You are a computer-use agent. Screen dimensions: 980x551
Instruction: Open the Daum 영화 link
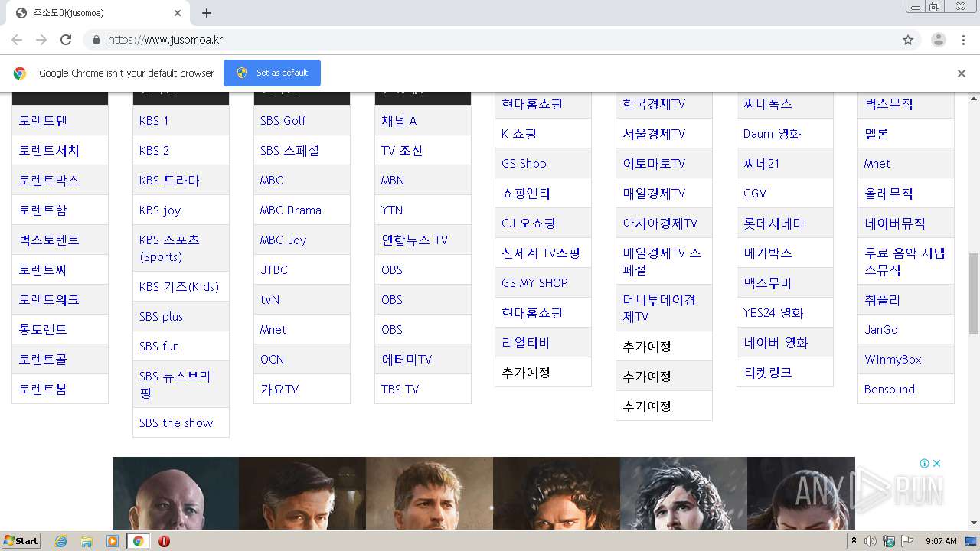[x=772, y=134]
